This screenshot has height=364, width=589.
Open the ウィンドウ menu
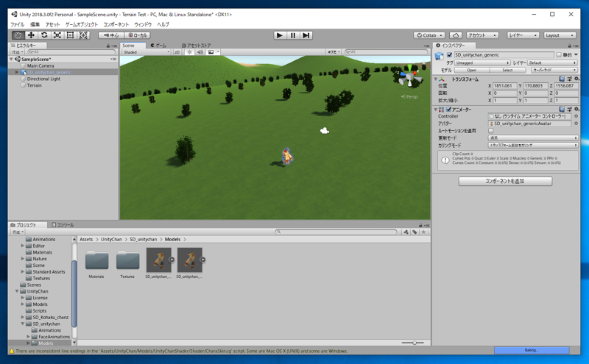coord(143,24)
